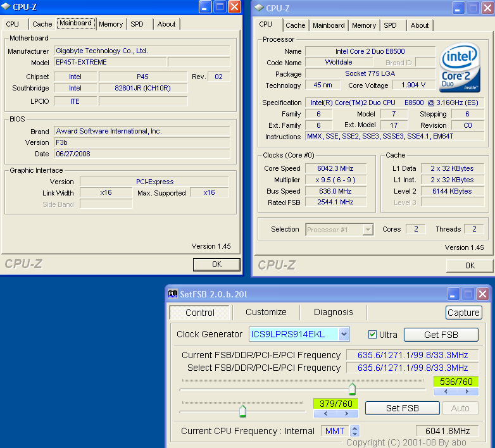Image resolution: width=495 pixels, height=448 pixels.
Task: Click the motherboard Model field EP45T-EXTREME
Action: [x=110, y=62]
